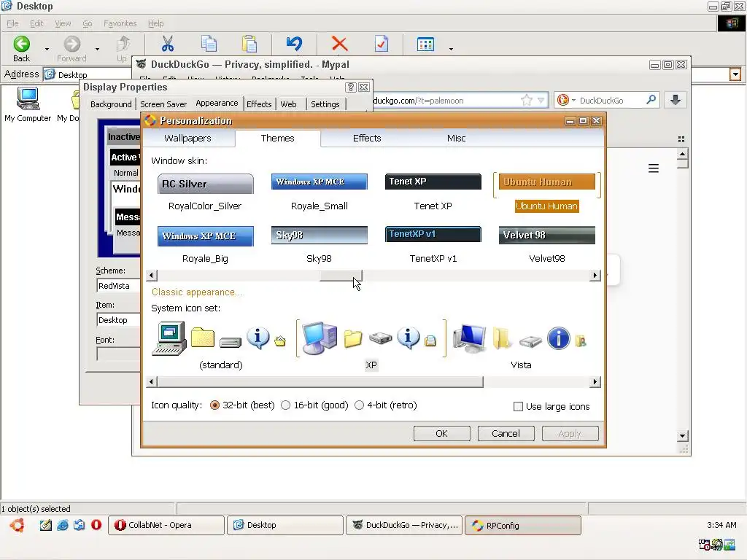Launch the Opera quick launch icon
The width and height of the screenshot is (747, 560).
tap(96, 525)
